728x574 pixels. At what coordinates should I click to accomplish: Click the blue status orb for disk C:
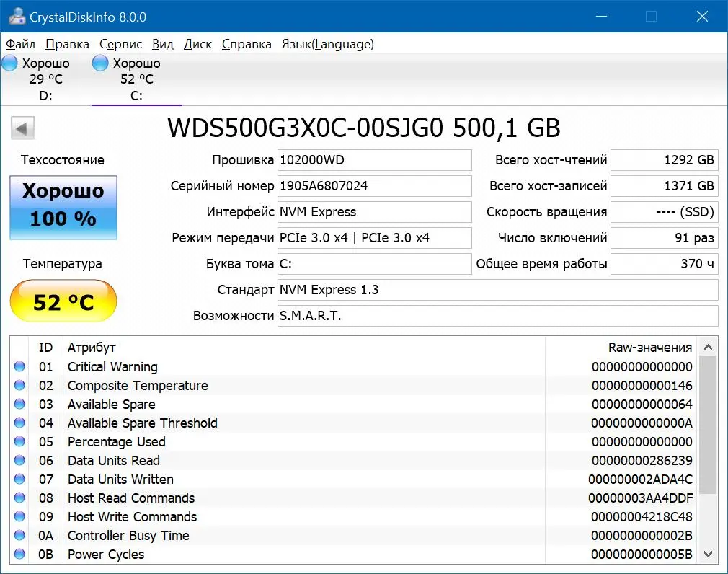(99, 63)
